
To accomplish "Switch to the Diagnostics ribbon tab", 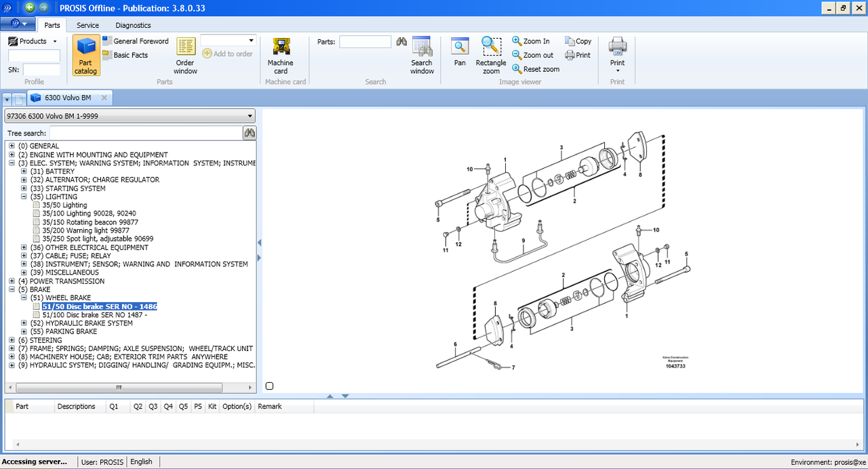I will click(133, 25).
